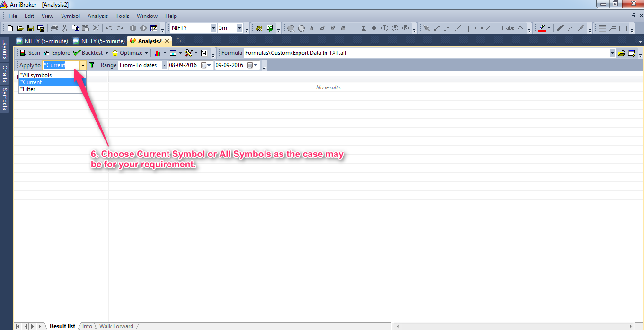The image size is (644, 330).
Task: Choose *Current from the dropdown list
Action: 52,82
